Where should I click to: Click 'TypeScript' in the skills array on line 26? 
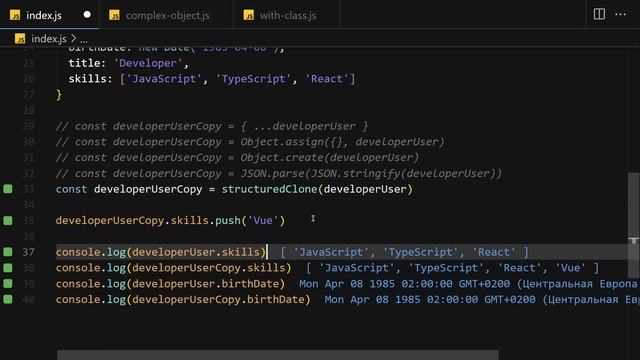tap(253, 79)
